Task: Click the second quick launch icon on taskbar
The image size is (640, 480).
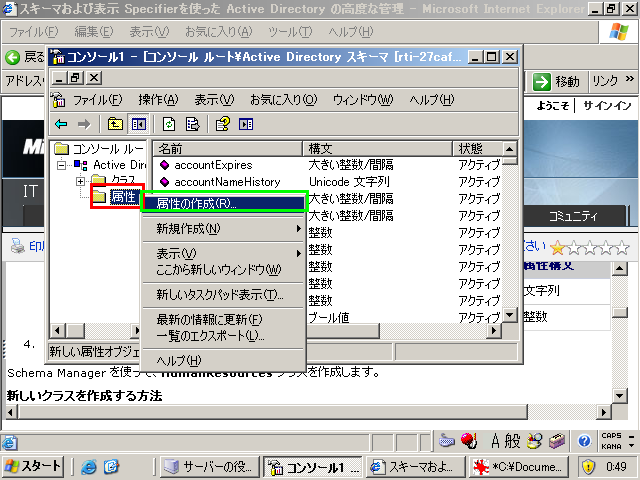Action: [111, 467]
